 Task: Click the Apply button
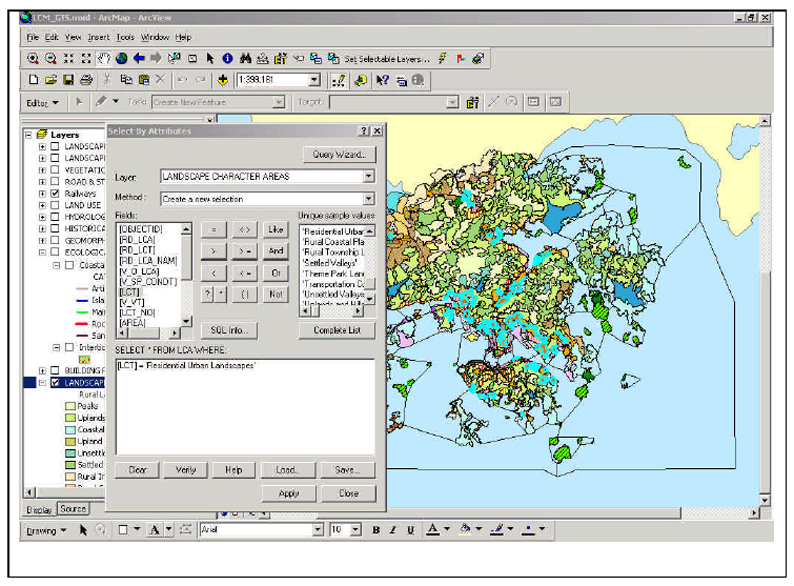(x=289, y=493)
